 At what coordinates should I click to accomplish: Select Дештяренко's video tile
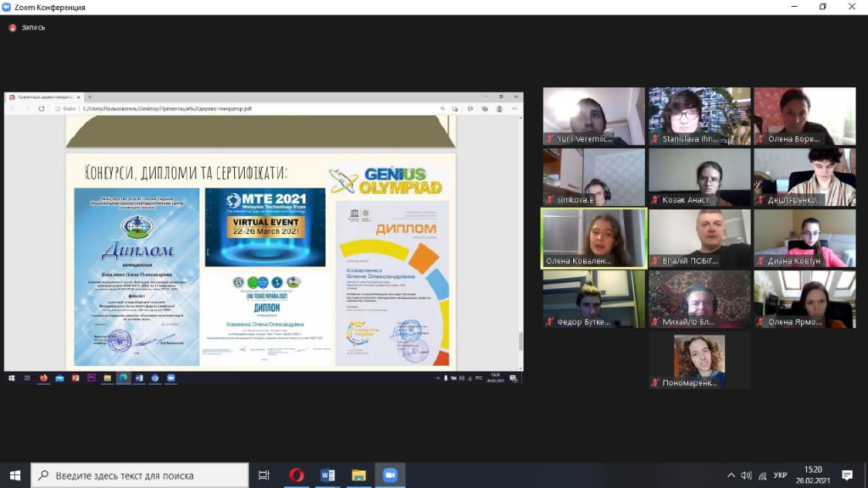[805, 177]
